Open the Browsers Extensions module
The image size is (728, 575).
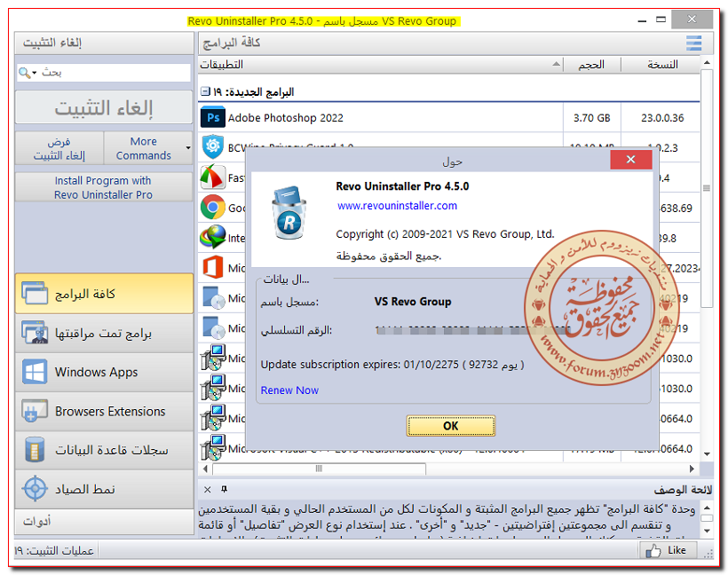point(104,411)
